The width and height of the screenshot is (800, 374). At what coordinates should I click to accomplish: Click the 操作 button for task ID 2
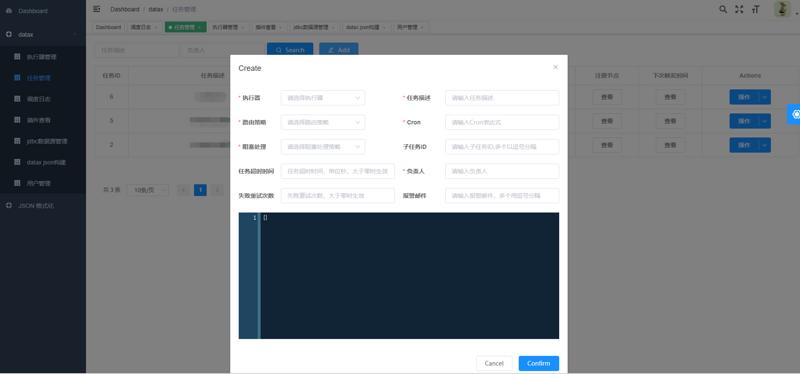pos(744,145)
